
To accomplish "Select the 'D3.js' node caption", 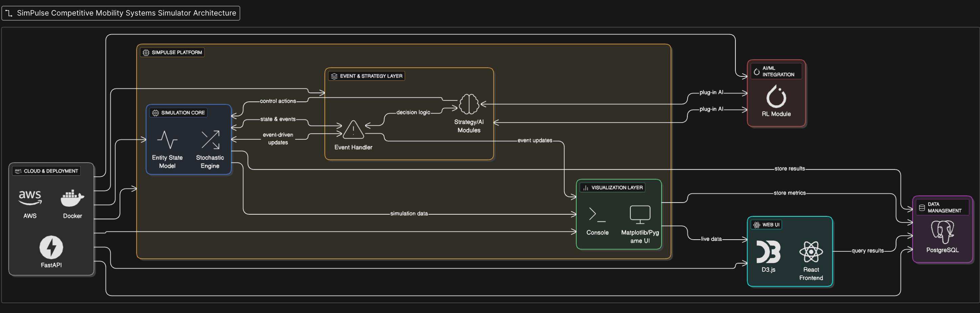I will (769, 270).
